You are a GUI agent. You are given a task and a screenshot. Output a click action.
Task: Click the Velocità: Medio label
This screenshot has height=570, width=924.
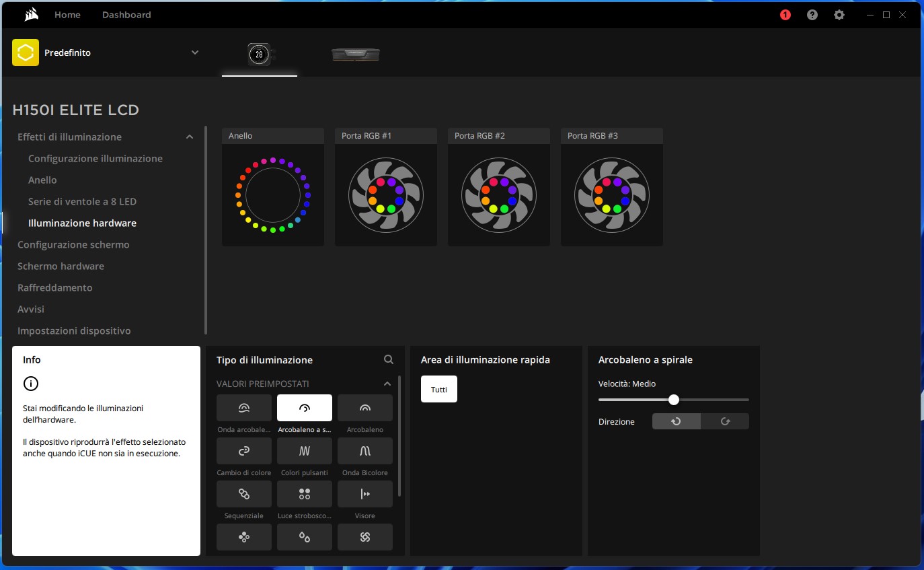point(627,384)
